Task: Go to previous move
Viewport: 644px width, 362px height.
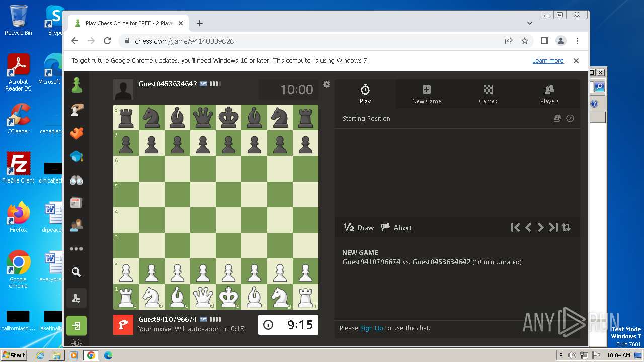Action: [x=528, y=227]
